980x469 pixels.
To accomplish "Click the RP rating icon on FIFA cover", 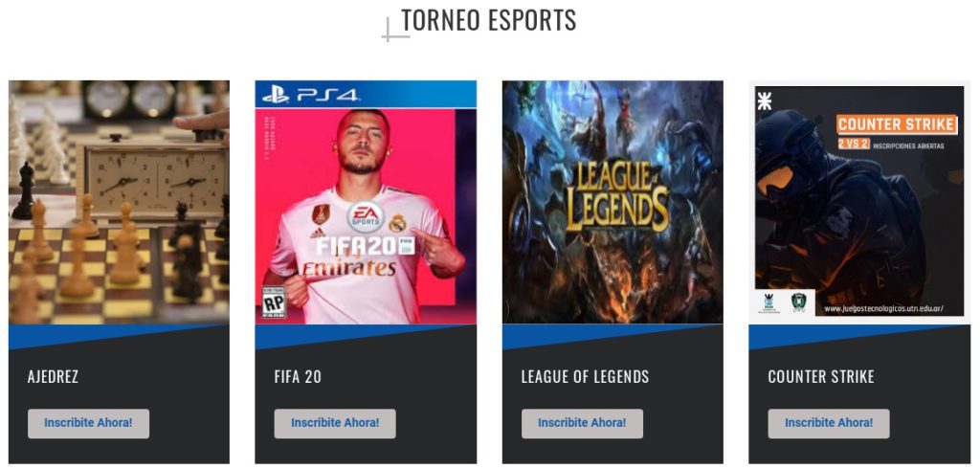I will tap(273, 302).
